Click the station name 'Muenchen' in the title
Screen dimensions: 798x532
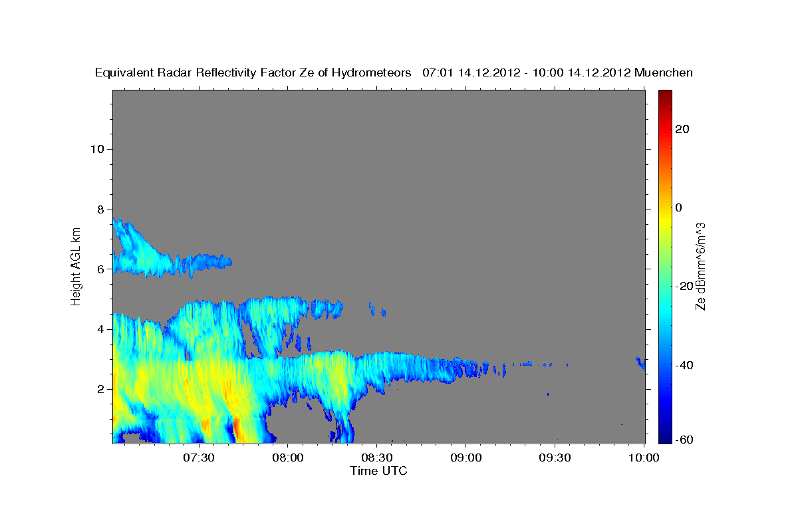tap(664, 73)
